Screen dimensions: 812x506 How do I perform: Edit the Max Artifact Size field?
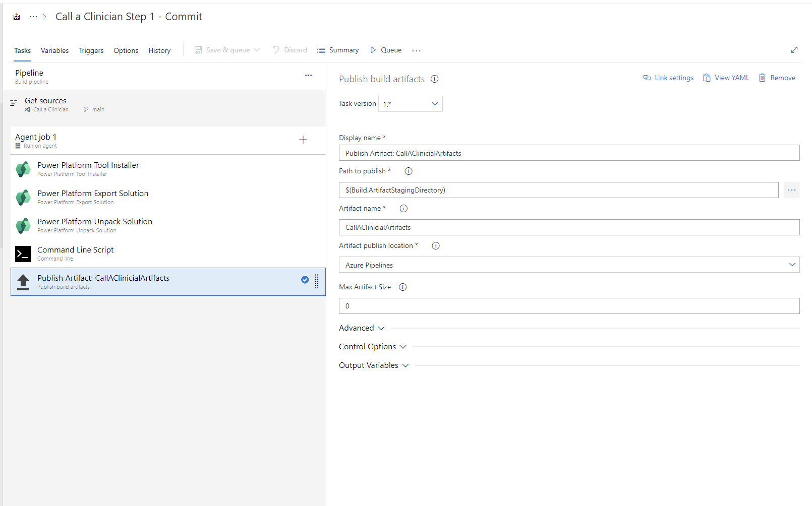569,306
